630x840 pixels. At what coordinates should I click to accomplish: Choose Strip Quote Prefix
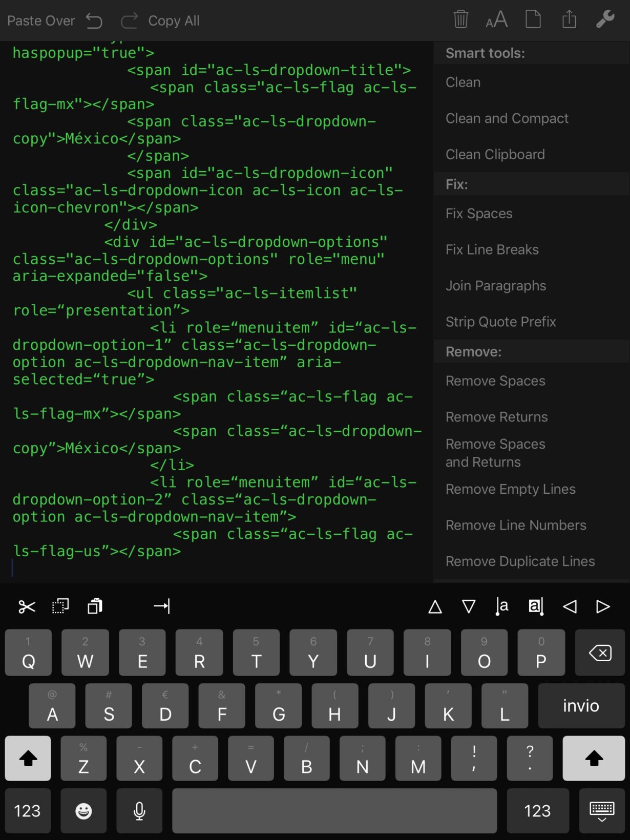tap(532, 322)
